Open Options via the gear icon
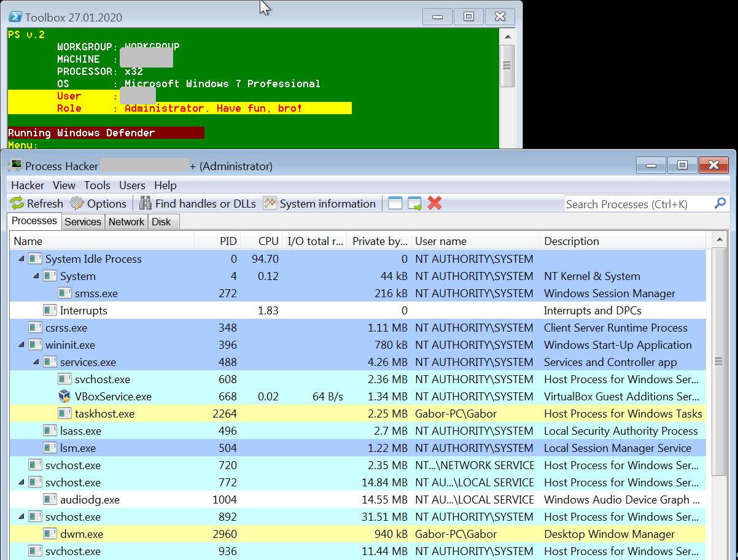738x560 pixels. [x=77, y=204]
